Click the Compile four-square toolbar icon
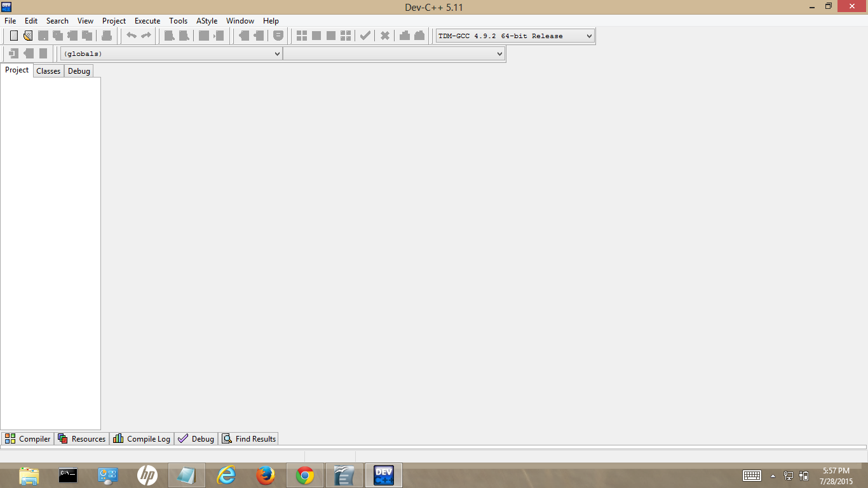The width and height of the screenshot is (868, 488). tap(302, 36)
